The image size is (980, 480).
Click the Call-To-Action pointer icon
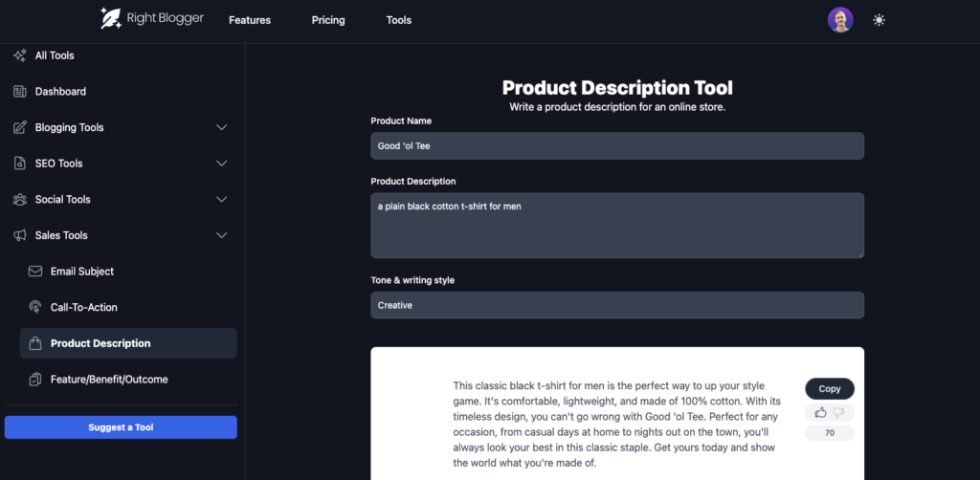pos(35,308)
